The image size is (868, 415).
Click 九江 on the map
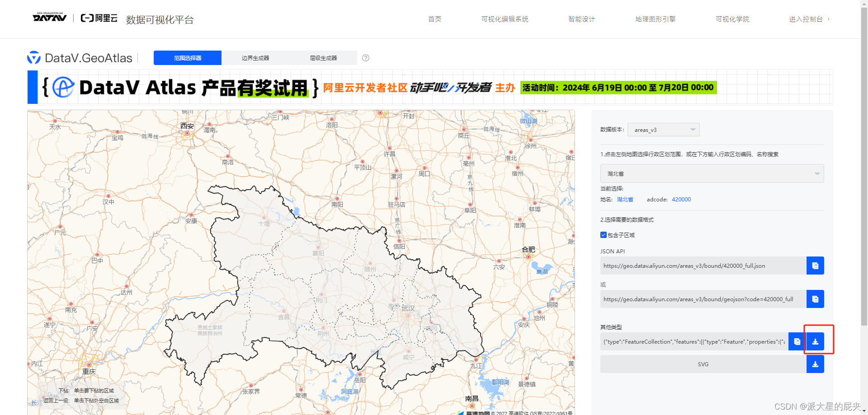(476, 366)
